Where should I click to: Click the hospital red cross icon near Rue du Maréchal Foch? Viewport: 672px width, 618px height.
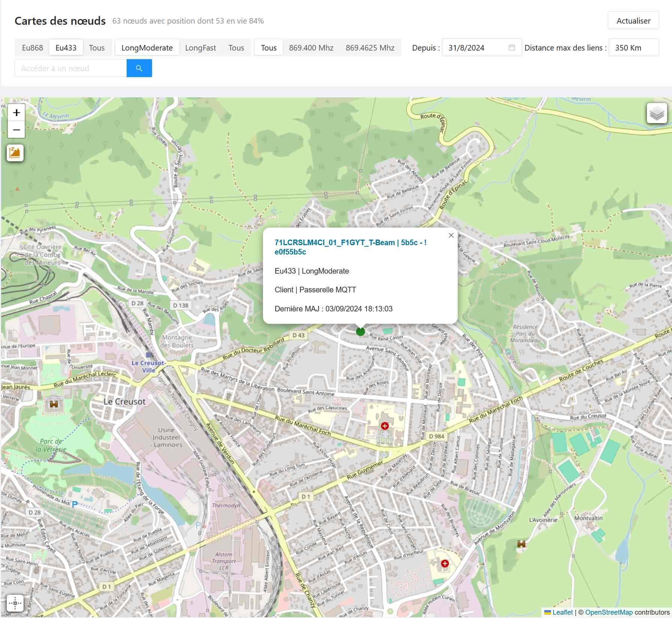[385, 426]
